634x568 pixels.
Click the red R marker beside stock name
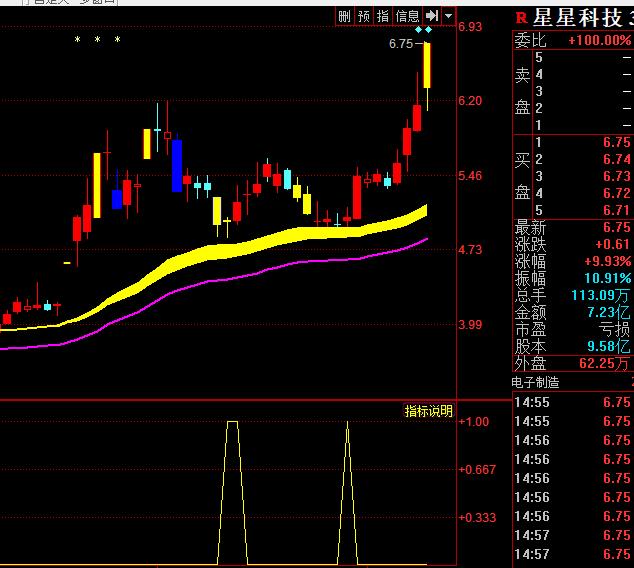[x=522, y=18]
